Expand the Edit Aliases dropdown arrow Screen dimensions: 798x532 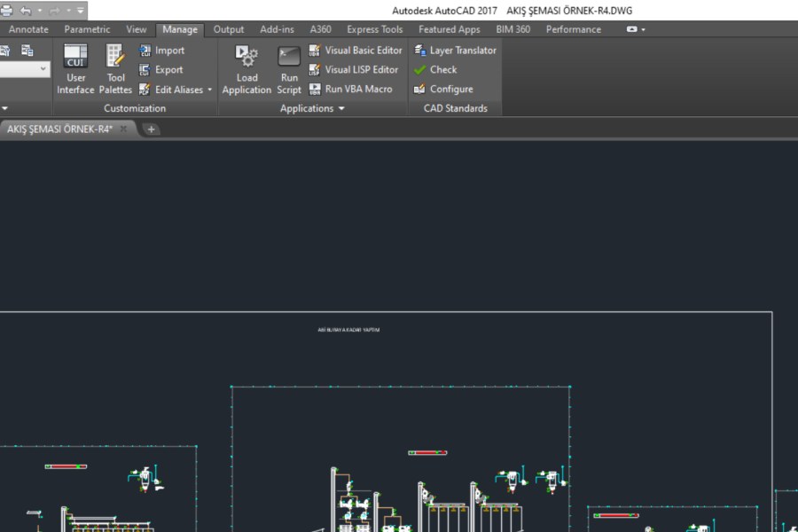pyautogui.click(x=209, y=90)
